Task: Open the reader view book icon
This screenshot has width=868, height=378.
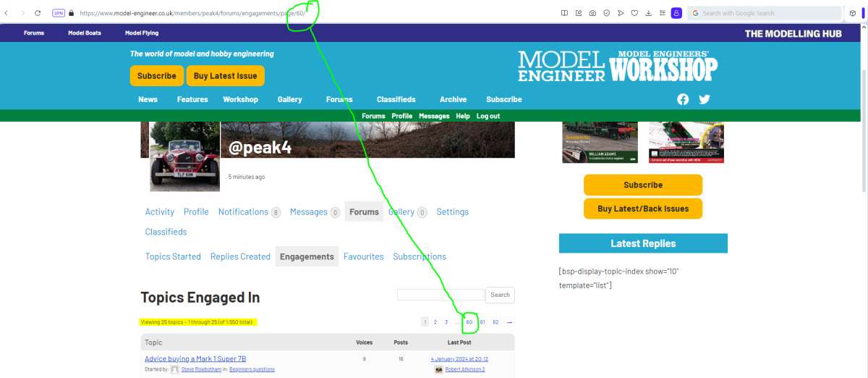Action: pos(565,13)
